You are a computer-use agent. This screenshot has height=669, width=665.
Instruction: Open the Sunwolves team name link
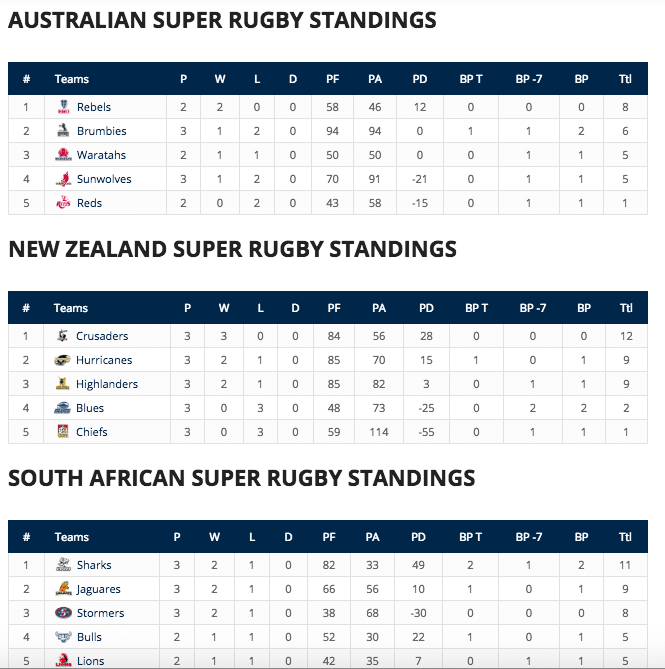tap(104, 179)
